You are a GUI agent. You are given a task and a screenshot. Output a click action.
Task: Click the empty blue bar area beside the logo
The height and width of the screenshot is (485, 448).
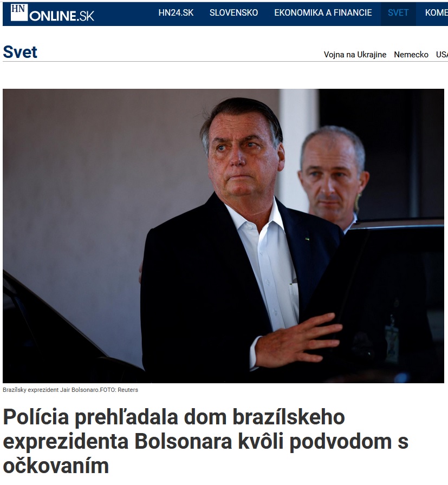tap(124, 14)
